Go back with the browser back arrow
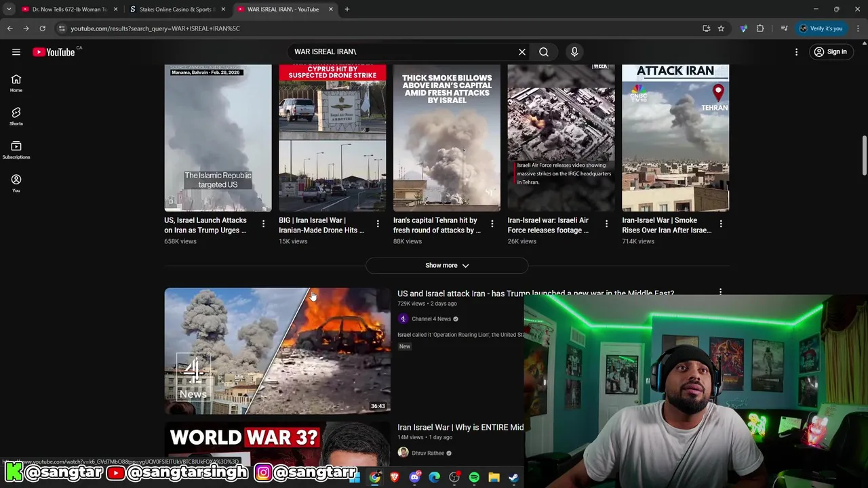This screenshot has width=868, height=488. (x=9, y=28)
